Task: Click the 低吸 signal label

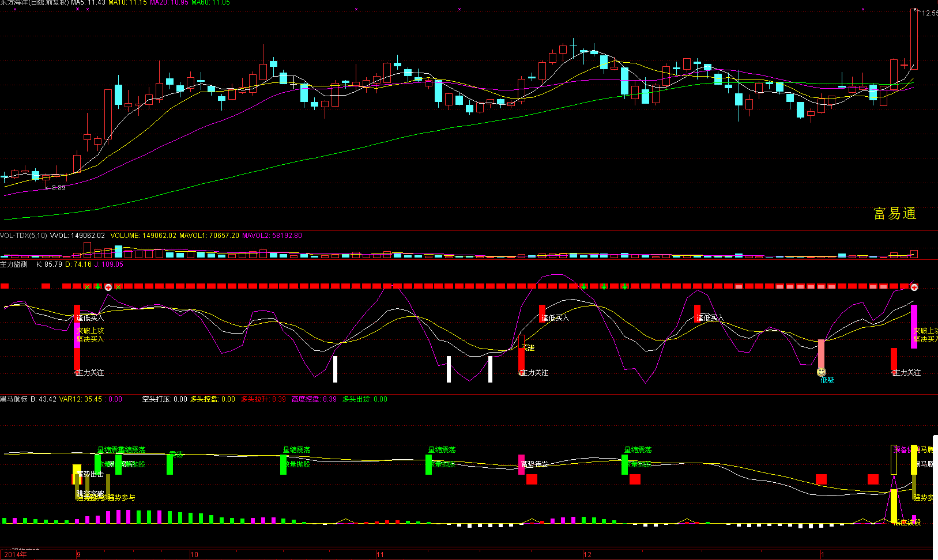Action: 827,380
